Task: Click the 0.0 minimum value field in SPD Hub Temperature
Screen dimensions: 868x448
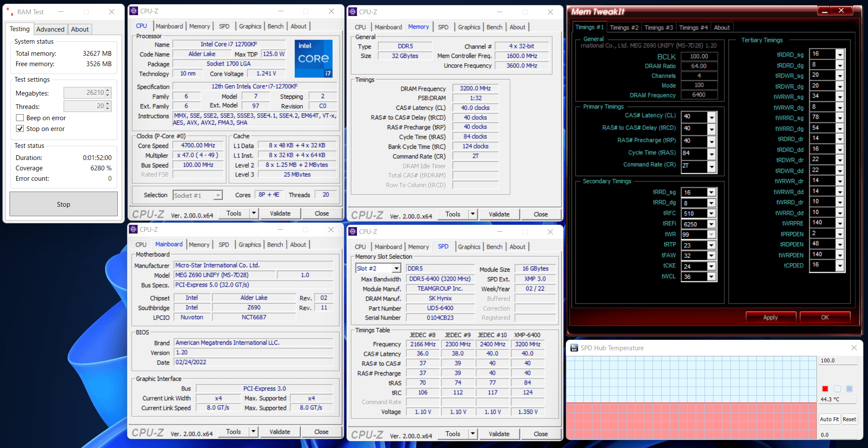Action: [838, 435]
